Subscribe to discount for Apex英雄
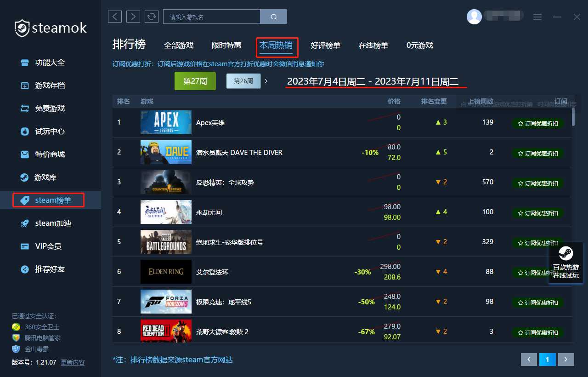The image size is (588, 377). click(x=538, y=123)
